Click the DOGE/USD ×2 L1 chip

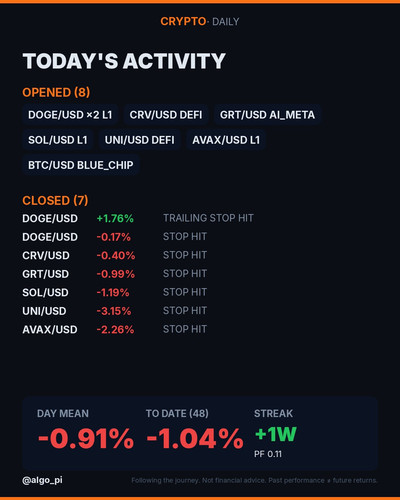point(70,115)
